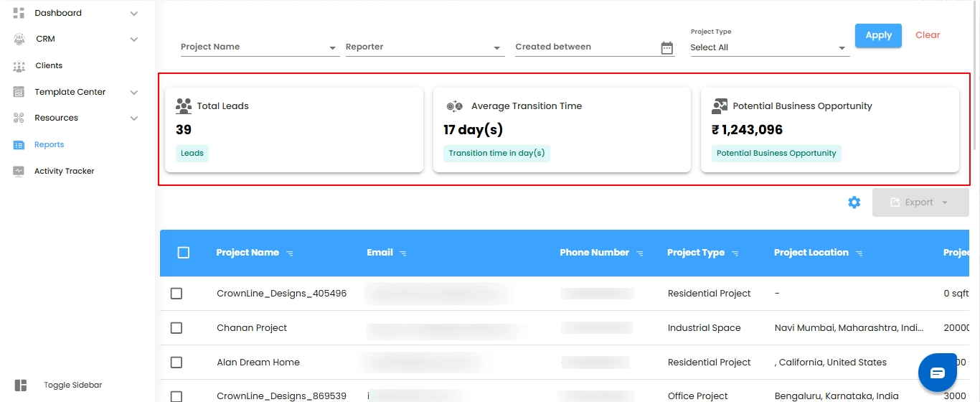Tick the Alan Dream Home row checkbox
The height and width of the screenshot is (402, 980).
pos(176,363)
